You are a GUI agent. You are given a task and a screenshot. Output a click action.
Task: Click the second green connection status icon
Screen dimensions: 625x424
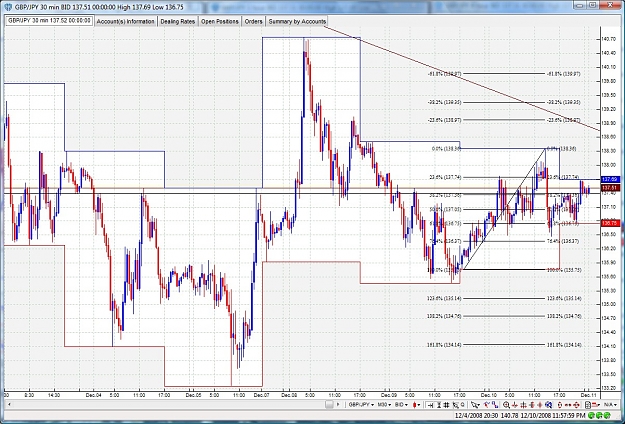point(599,416)
